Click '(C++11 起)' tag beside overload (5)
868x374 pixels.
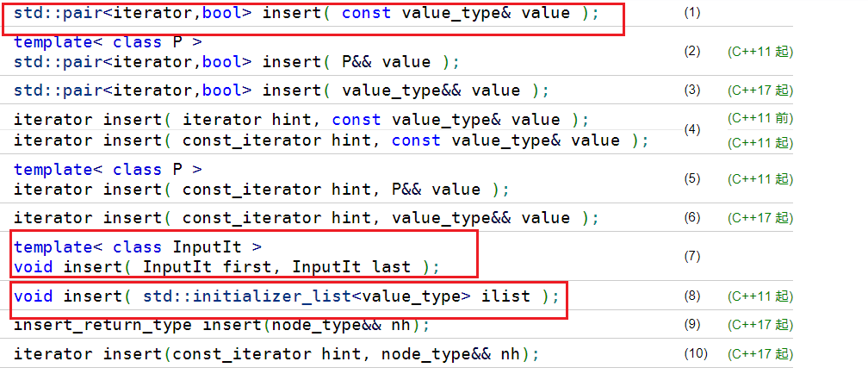(x=760, y=179)
